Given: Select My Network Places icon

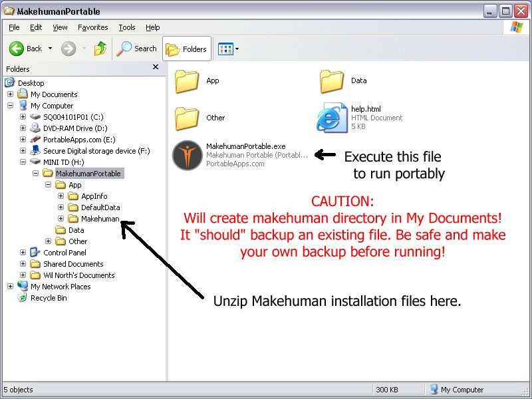Looking at the screenshot, I should point(23,286).
